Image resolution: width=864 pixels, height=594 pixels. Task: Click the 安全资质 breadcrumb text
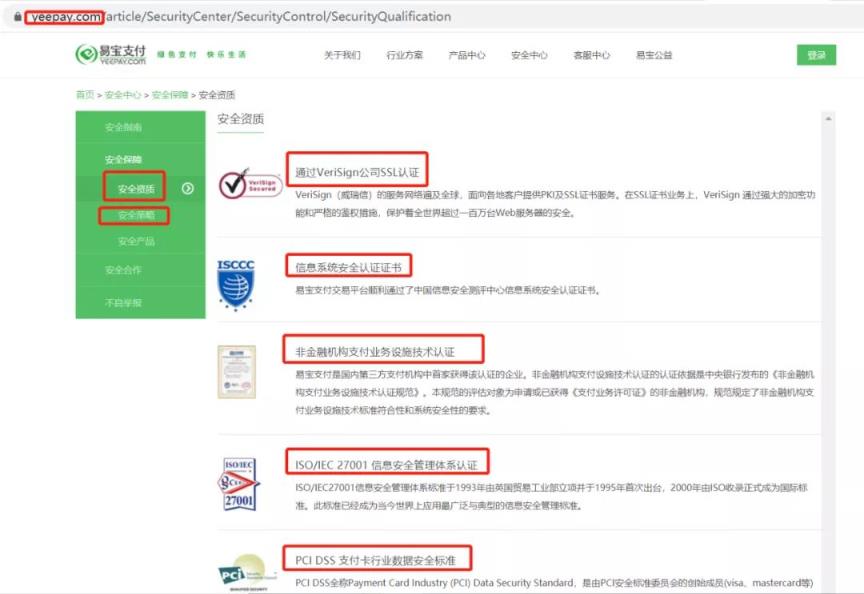[217, 95]
